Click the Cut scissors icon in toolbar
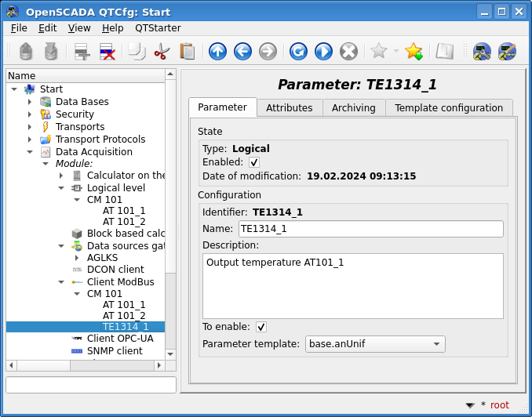This screenshot has height=417, width=532. click(x=162, y=52)
